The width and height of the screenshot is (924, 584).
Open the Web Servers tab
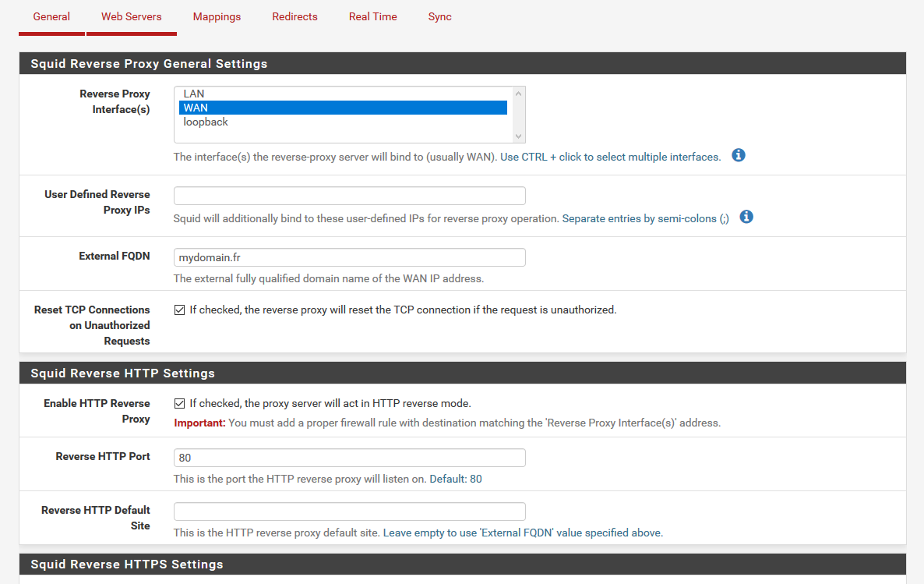pyautogui.click(x=132, y=16)
